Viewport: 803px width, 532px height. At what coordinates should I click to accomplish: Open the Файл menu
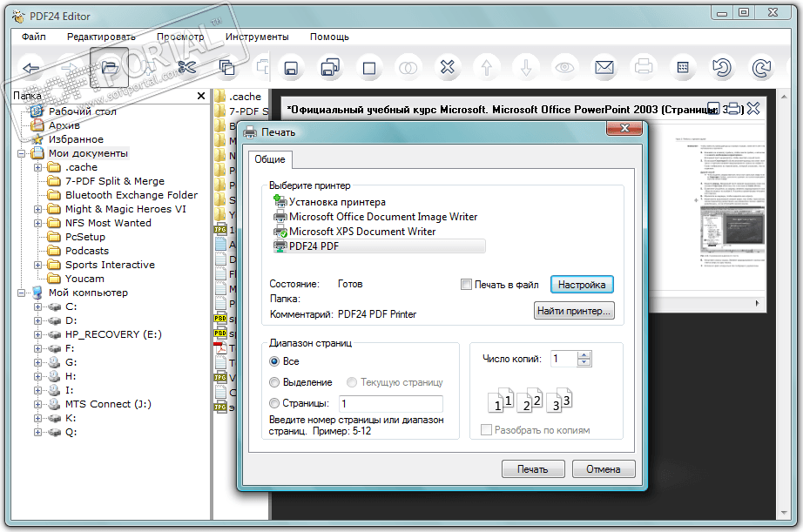tap(34, 37)
